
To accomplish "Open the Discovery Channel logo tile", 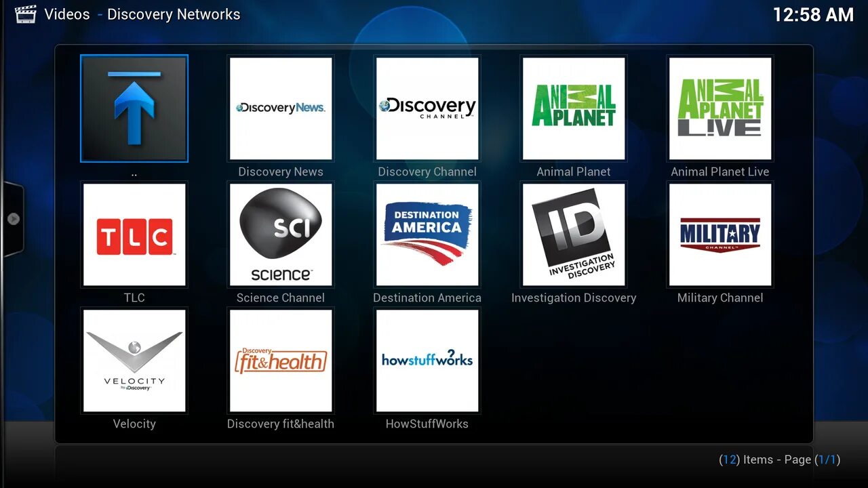I will click(x=427, y=108).
